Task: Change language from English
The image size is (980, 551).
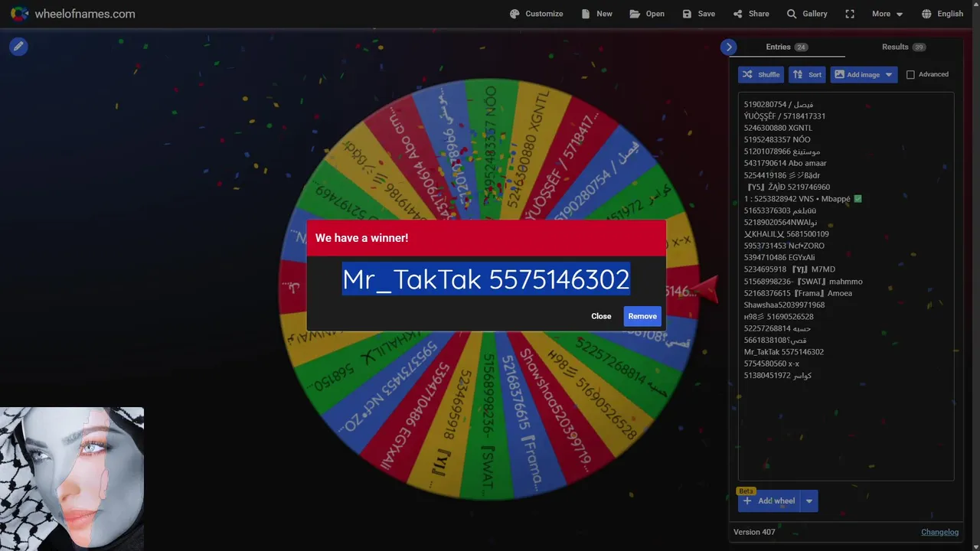Action: coord(942,14)
